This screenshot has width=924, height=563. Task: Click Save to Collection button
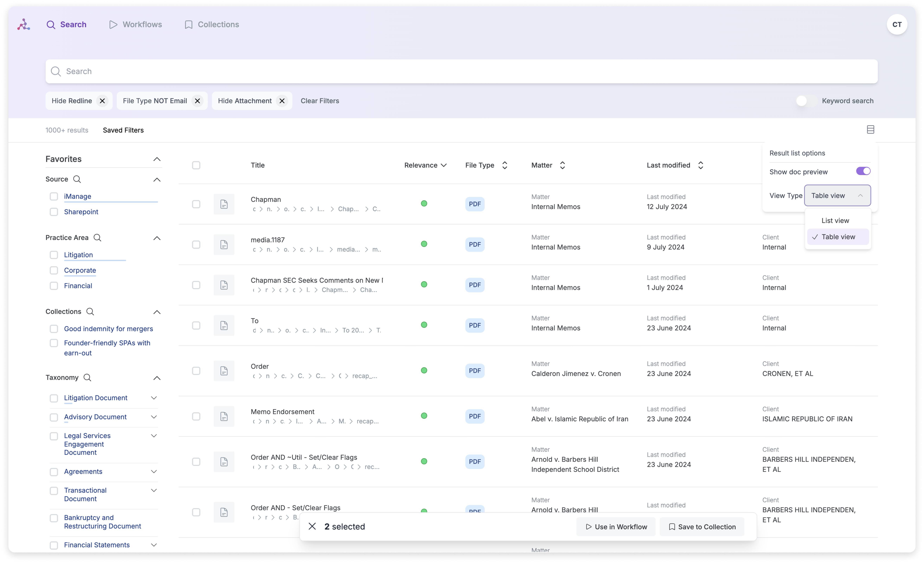pos(702,527)
